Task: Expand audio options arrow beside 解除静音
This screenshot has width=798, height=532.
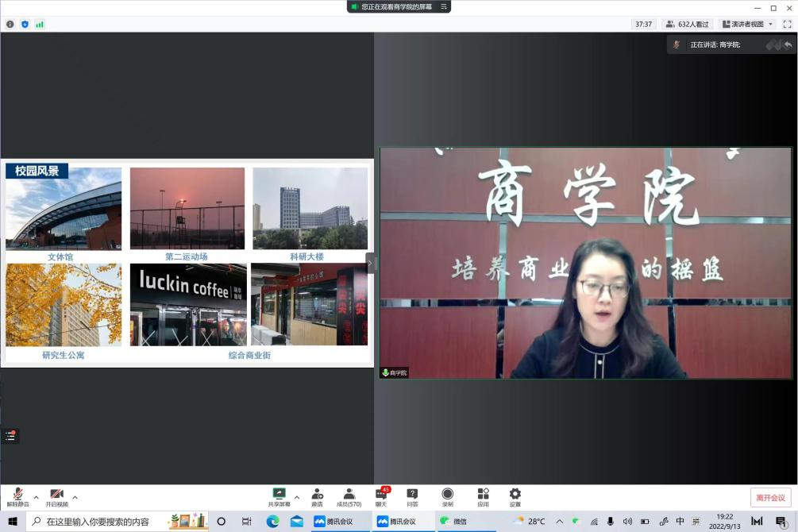Action: 36,497
